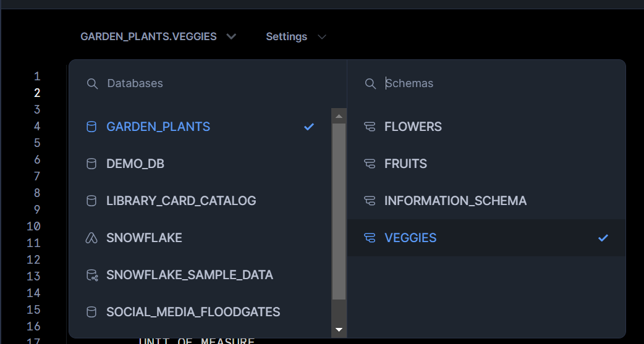Select the SOCIAL_MEDIA_FLOODGATES database

tap(200, 312)
